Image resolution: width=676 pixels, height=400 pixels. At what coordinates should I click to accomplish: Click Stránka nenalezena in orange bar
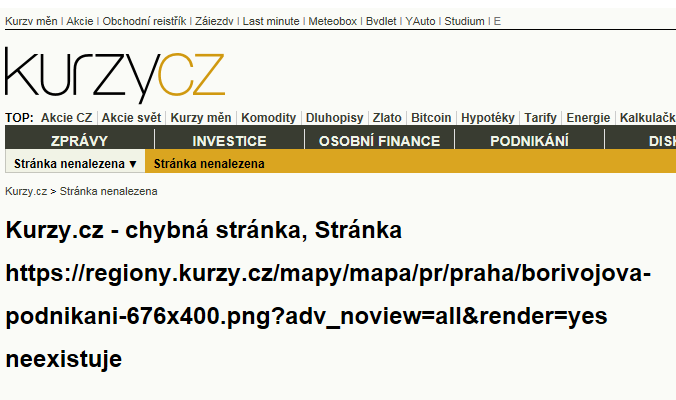click(209, 164)
